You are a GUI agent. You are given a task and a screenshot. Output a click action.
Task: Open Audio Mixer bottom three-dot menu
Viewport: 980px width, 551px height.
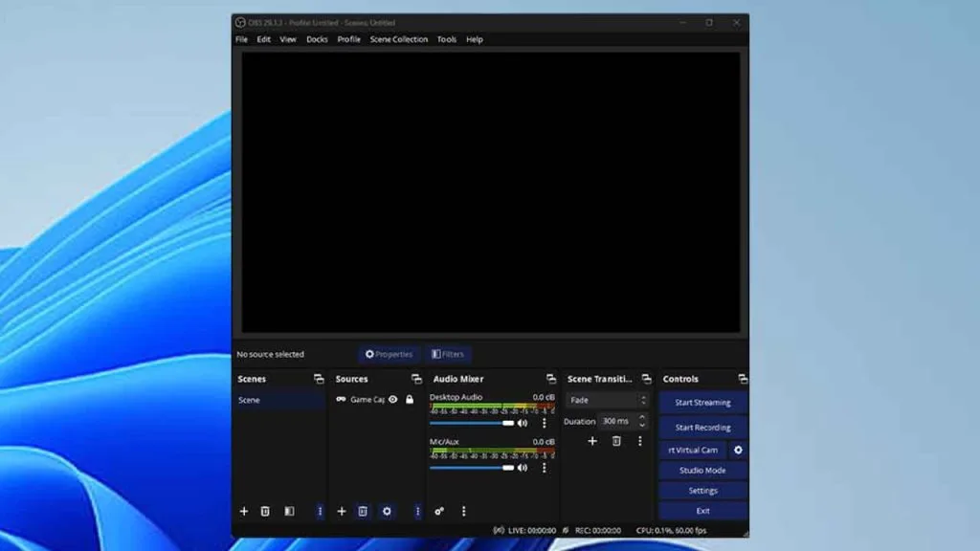tap(464, 511)
